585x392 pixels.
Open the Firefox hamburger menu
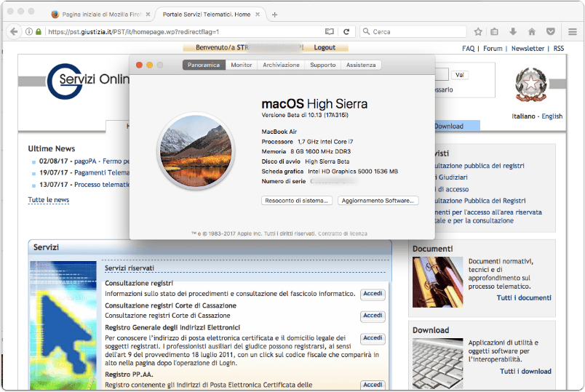coord(573,32)
